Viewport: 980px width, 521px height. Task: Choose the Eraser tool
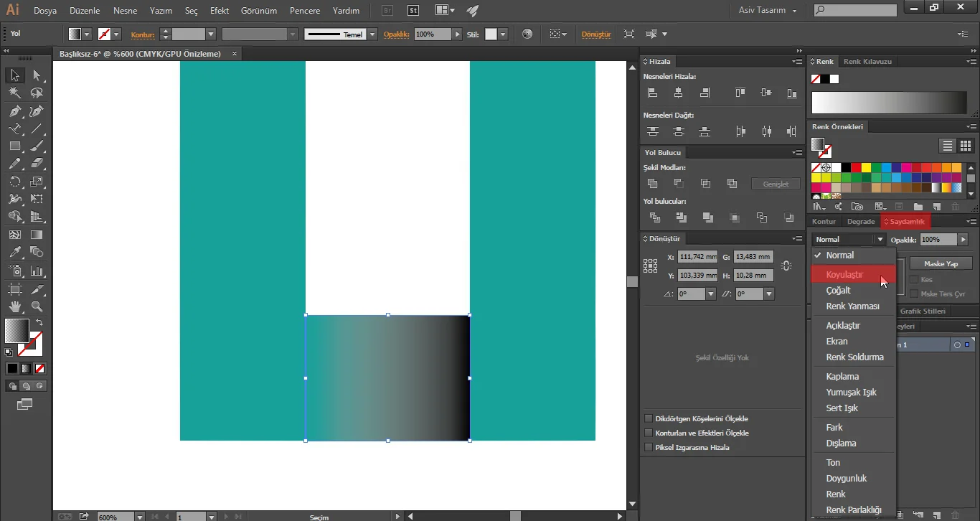[x=37, y=164]
